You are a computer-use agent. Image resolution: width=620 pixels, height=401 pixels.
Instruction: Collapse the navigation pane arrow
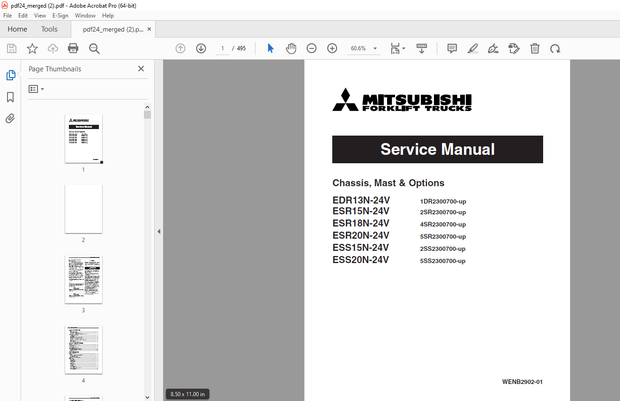point(159,231)
